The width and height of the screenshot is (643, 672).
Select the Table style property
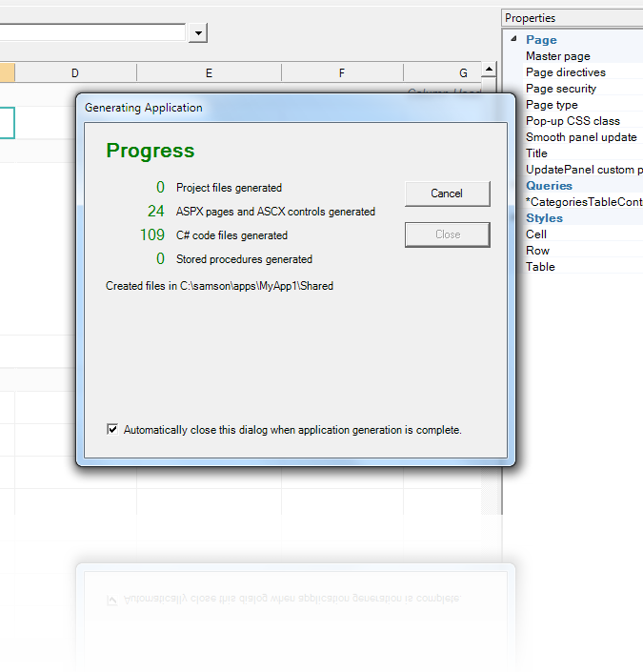pyautogui.click(x=540, y=267)
